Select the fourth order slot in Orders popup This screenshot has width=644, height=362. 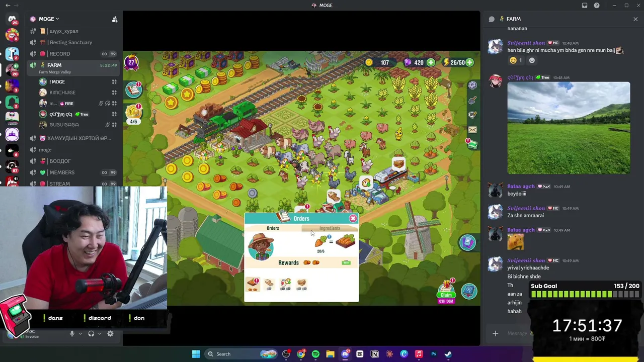pyautogui.click(x=301, y=284)
